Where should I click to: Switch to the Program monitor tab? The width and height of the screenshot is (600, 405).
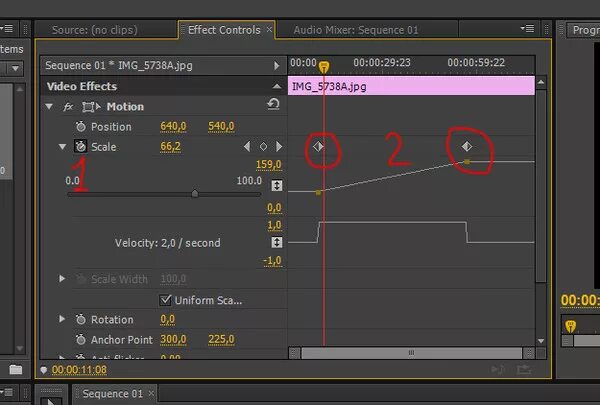pos(585,30)
